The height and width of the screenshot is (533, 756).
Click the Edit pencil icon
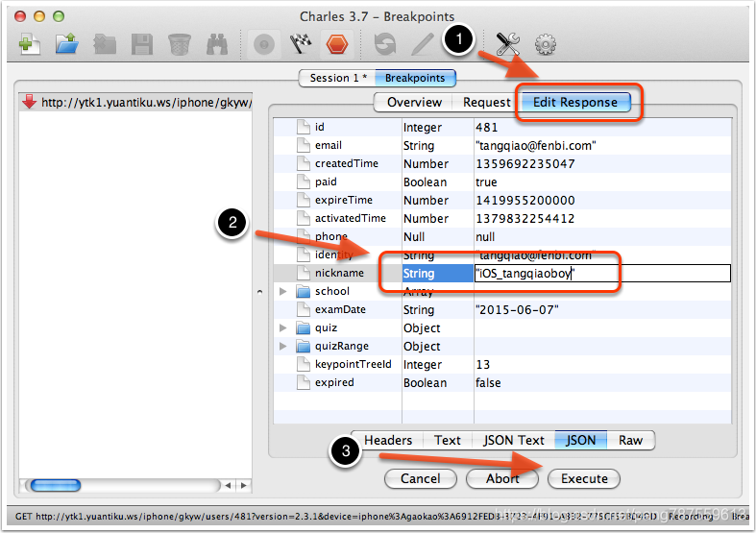[423, 44]
